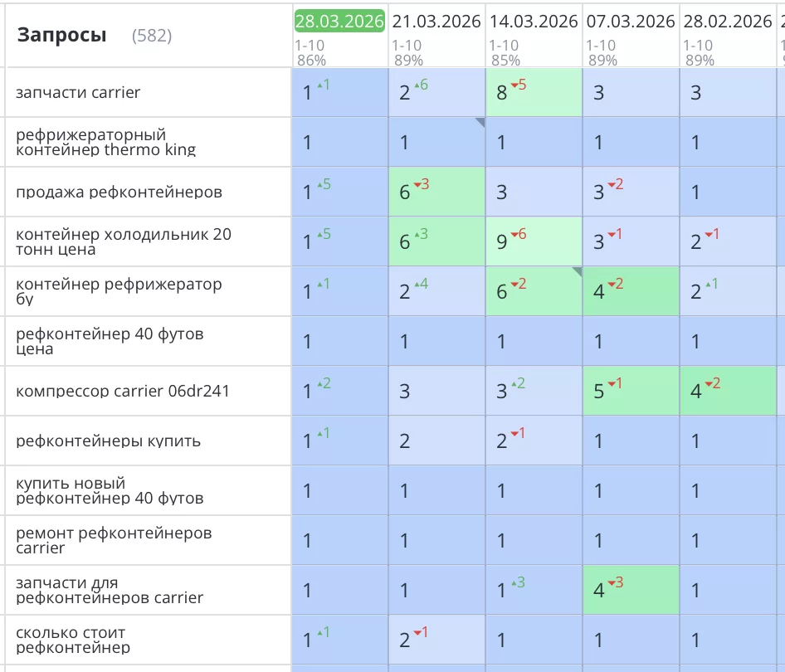Screen dimensions: 785x672
Task: Select the 'рефконтейнеры купить' query row
Action: click(x=108, y=441)
